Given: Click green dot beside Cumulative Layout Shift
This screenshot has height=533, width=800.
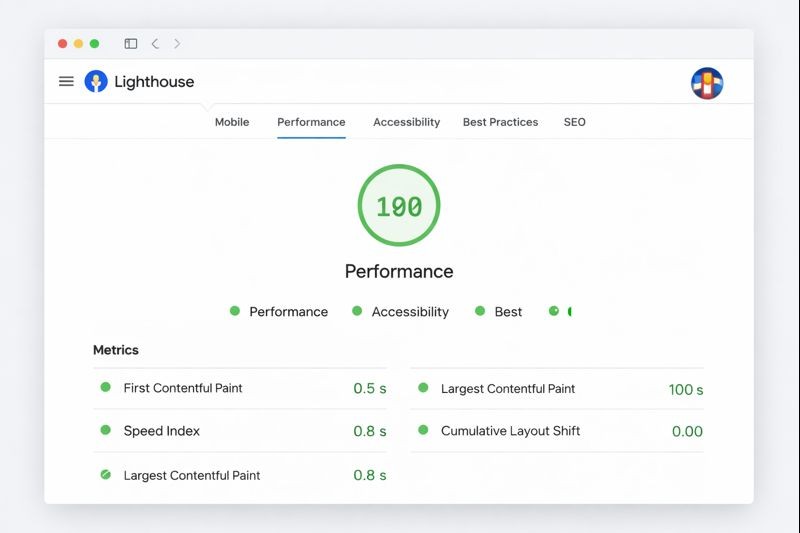Looking at the screenshot, I should [423, 430].
